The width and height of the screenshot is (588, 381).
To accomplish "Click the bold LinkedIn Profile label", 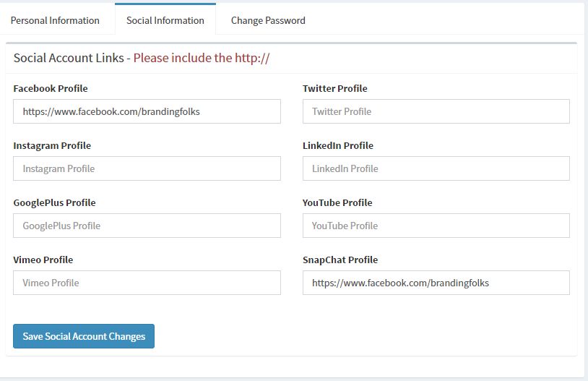I will pyautogui.click(x=338, y=145).
